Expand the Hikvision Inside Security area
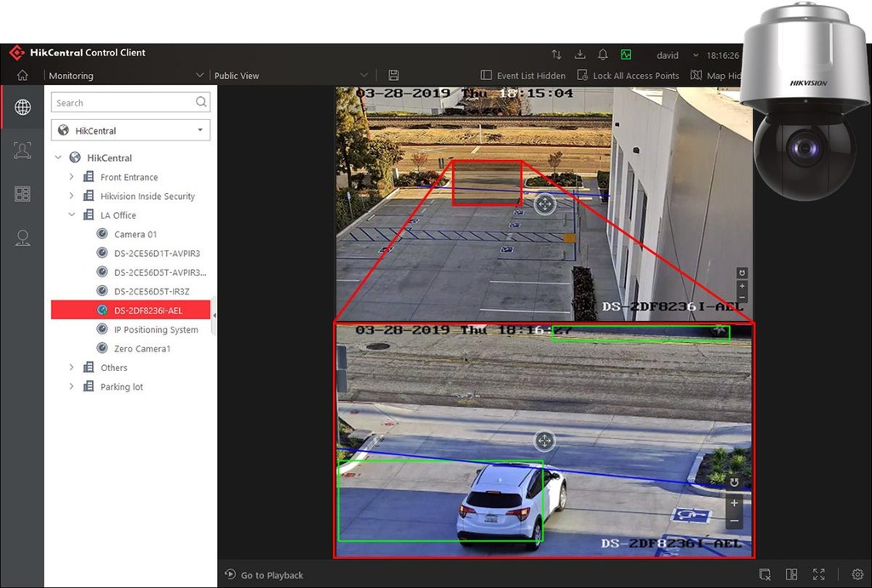The width and height of the screenshot is (872, 588). click(72, 196)
